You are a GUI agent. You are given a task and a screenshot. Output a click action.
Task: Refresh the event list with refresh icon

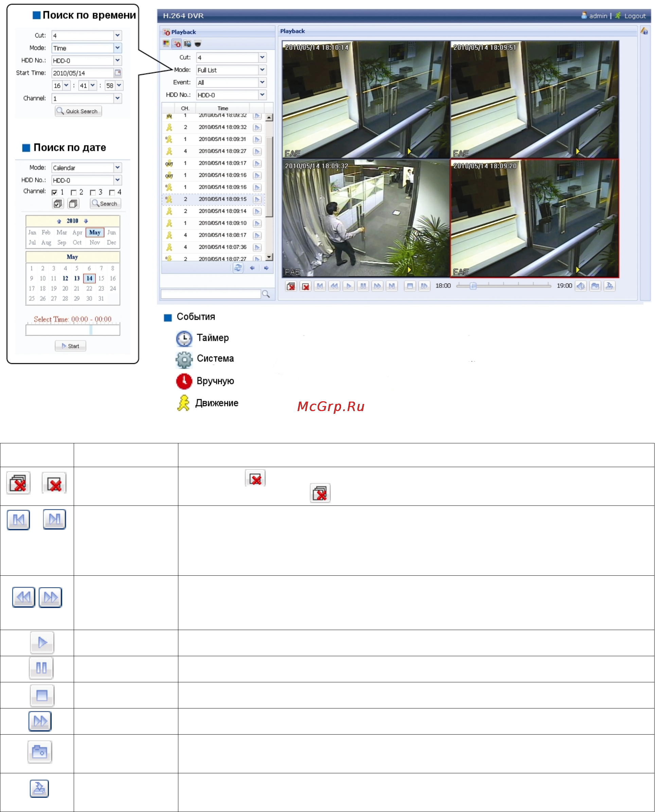point(238,269)
